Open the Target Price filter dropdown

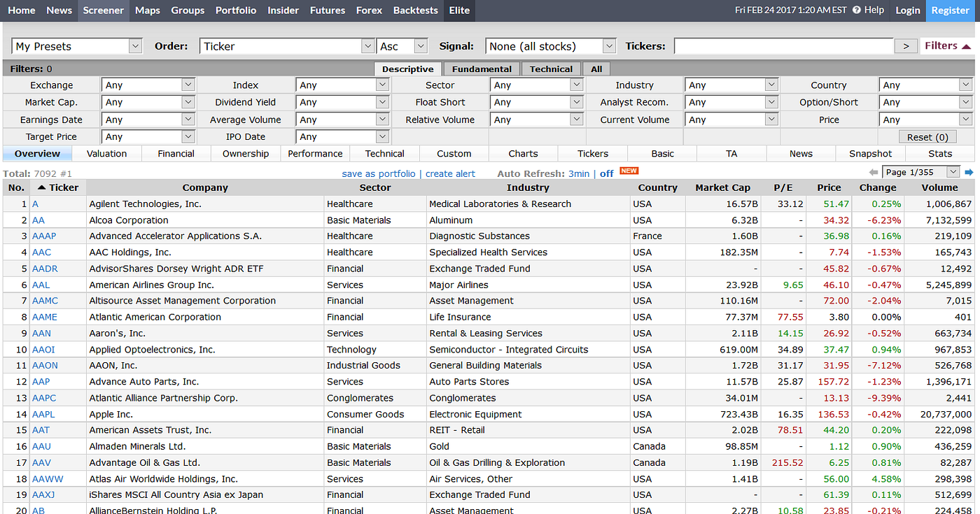(x=148, y=137)
